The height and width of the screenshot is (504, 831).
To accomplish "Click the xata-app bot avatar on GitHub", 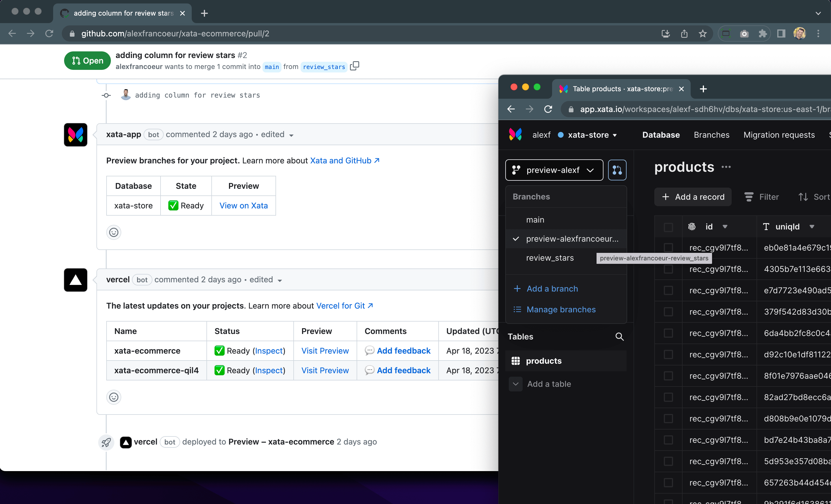I will point(76,135).
